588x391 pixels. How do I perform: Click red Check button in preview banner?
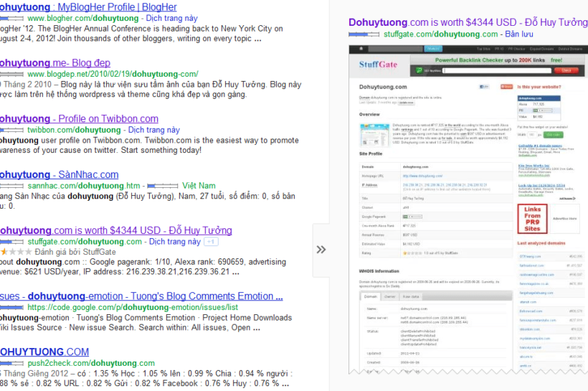pyautogui.click(x=566, y=70)
